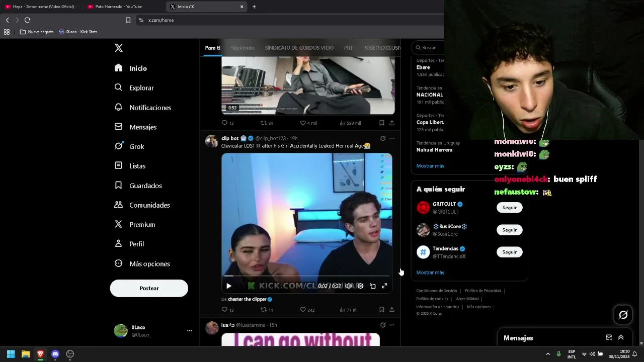
Task: Click the Buscar search field
Action: pyautogui.click(x=428, y=48)
